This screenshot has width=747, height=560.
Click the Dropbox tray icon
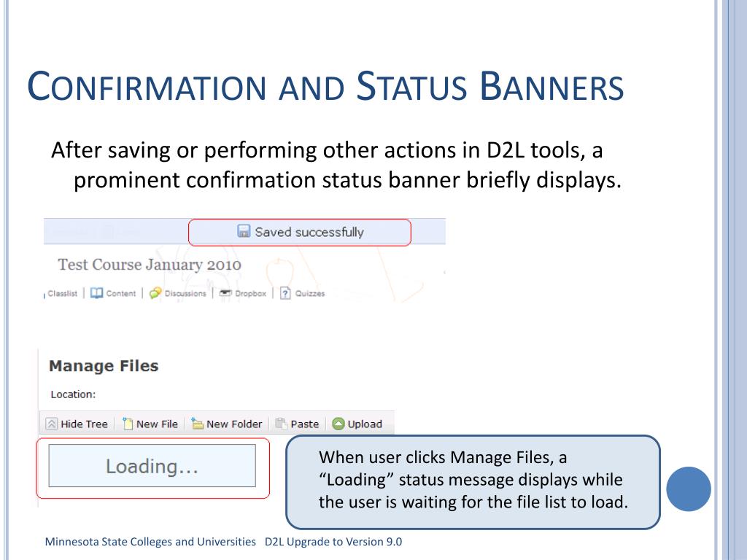(x=225, y=293)
